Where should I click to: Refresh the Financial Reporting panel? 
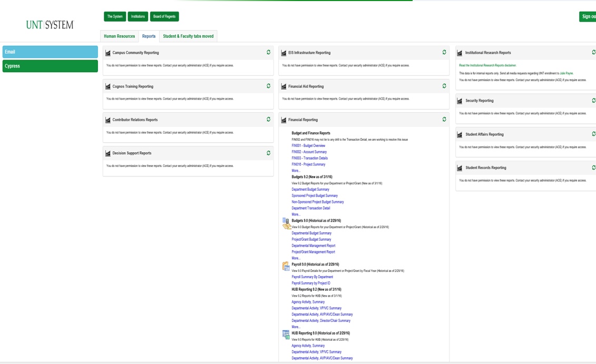point(444,119)
